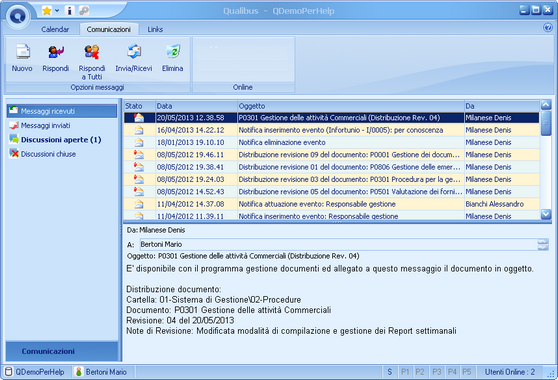Select Notifica eliminazione evento message
Image resolution: width=558 pixels, height=380 pixels.
tap(332, 142)
